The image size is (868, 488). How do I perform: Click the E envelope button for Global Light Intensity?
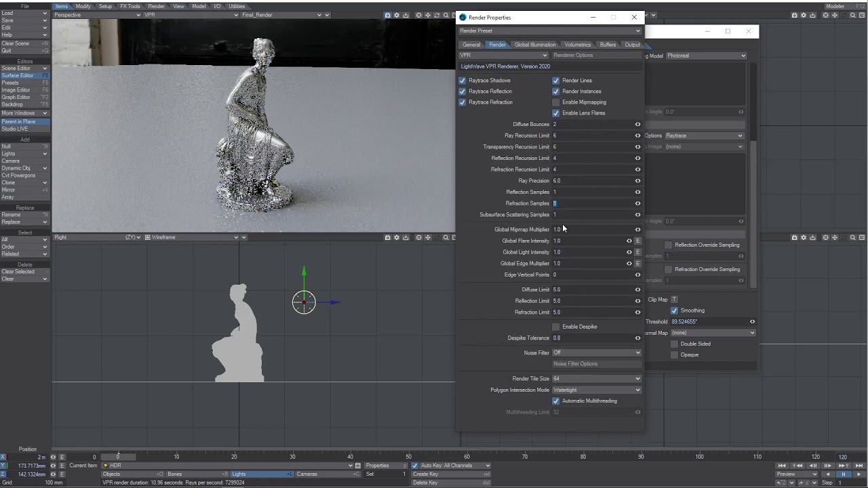click(x=637, y=252)
